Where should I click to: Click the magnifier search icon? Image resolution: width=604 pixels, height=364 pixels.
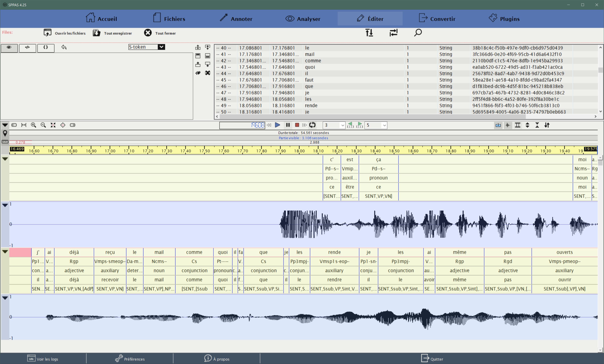click(418, 33)
